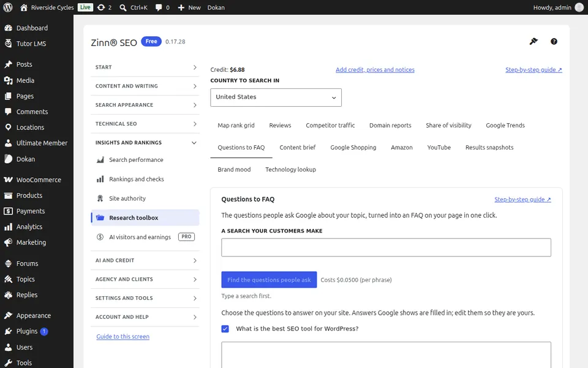Expand the Settings and Tools section
Viewport: 588px width, 368px height.
(145, 298)
